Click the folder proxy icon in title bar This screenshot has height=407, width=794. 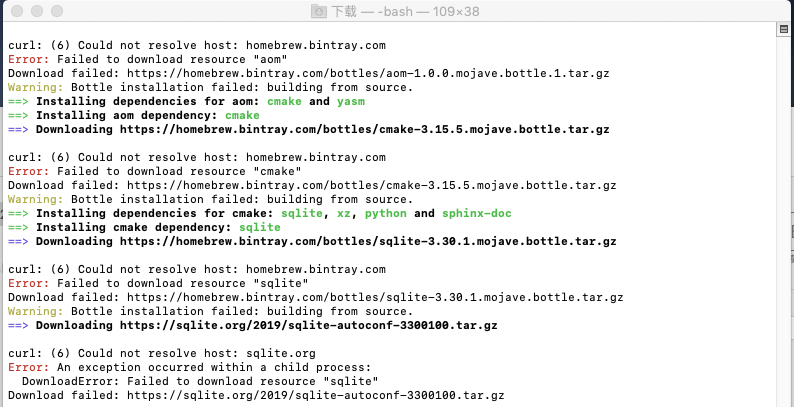(x=319, y=11)
